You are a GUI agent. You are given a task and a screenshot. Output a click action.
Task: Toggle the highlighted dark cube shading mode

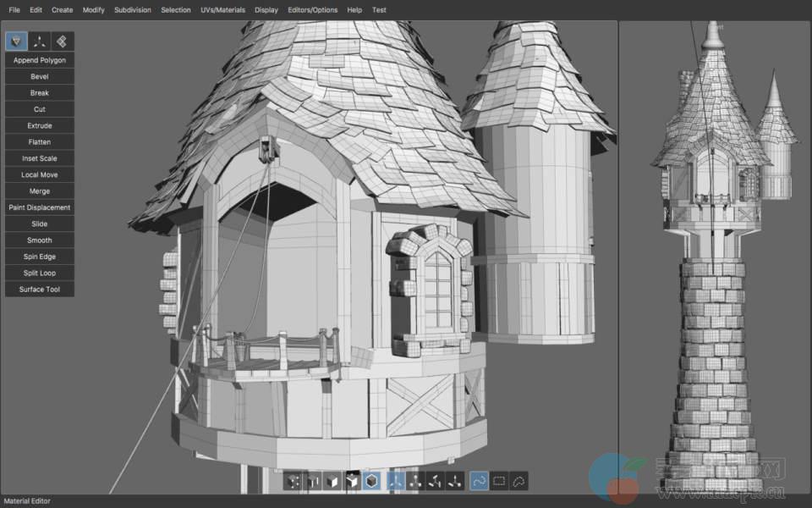pos(371,481)
